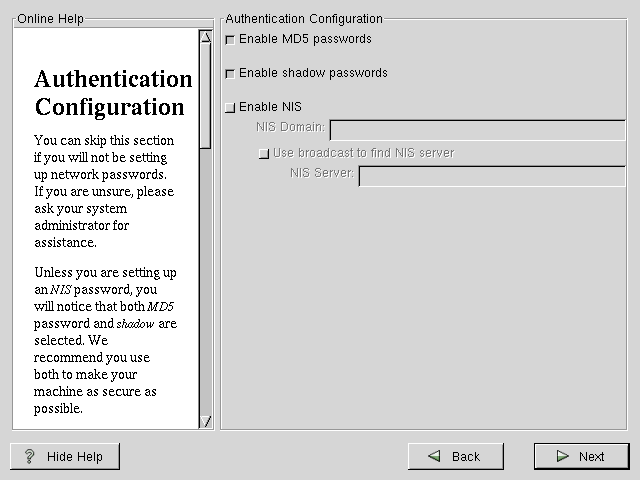Check the Enable NIS box
This screenshot has width=640, height=480.
pyautogui.click(x=231, y=108)
